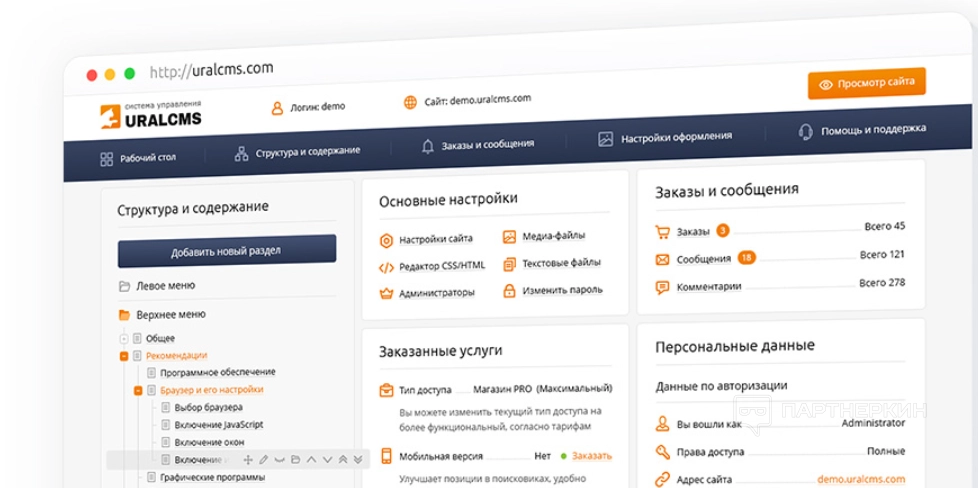Click the image icon beside Медиа-файлы
The image size is (978, 488).
pos(510,237)
